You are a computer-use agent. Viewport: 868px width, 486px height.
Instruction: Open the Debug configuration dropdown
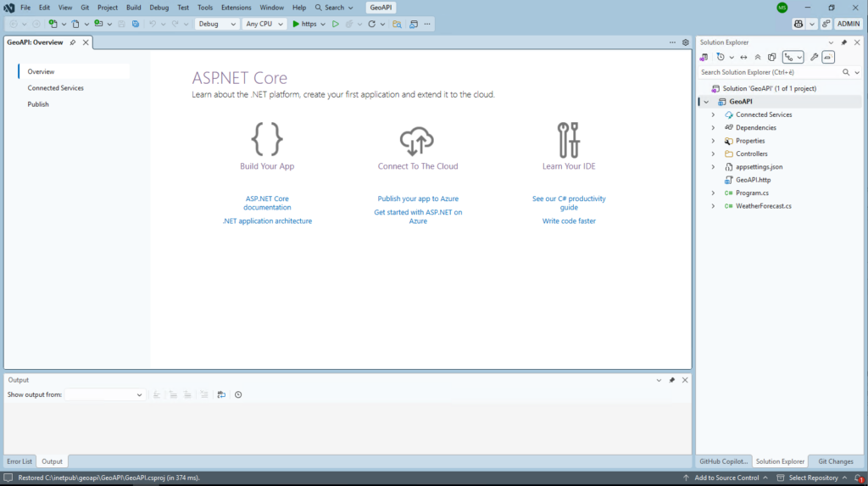point(218,24)
